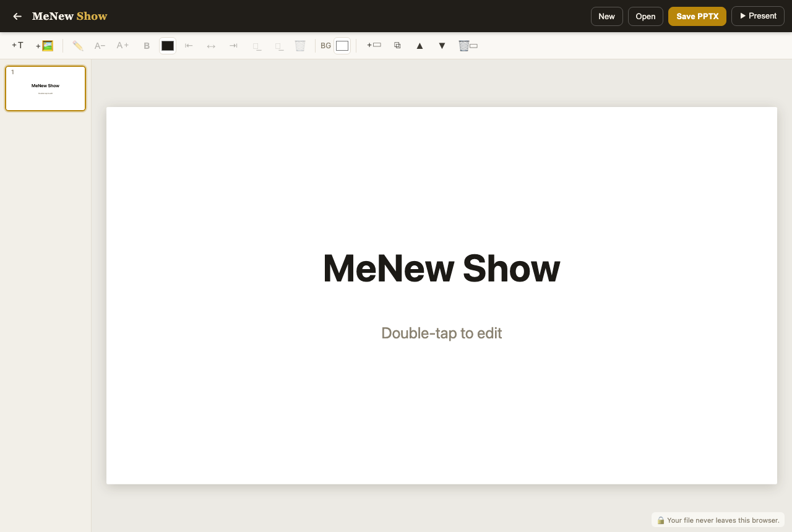Image resolution: width=792 pixels, height=532 pixels.
Task: Move slide up with the up triangle
Action: (420, 46)
